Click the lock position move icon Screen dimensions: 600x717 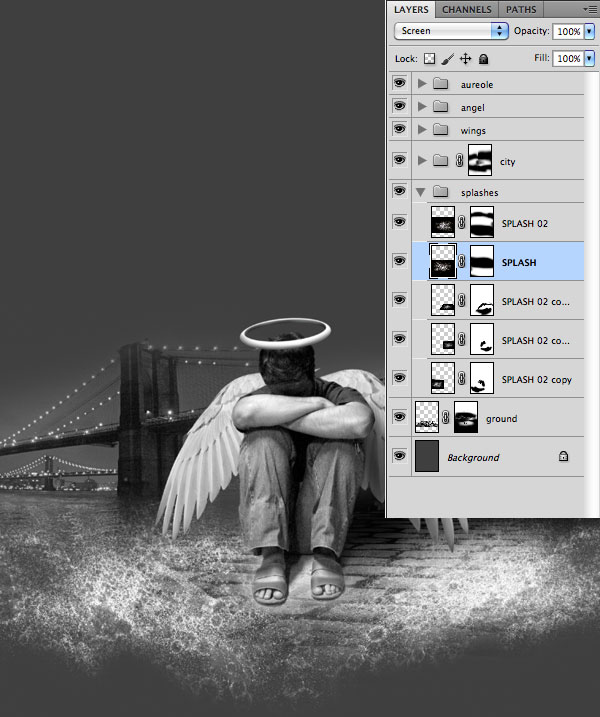pyautogui.click(x=465, y=59)
